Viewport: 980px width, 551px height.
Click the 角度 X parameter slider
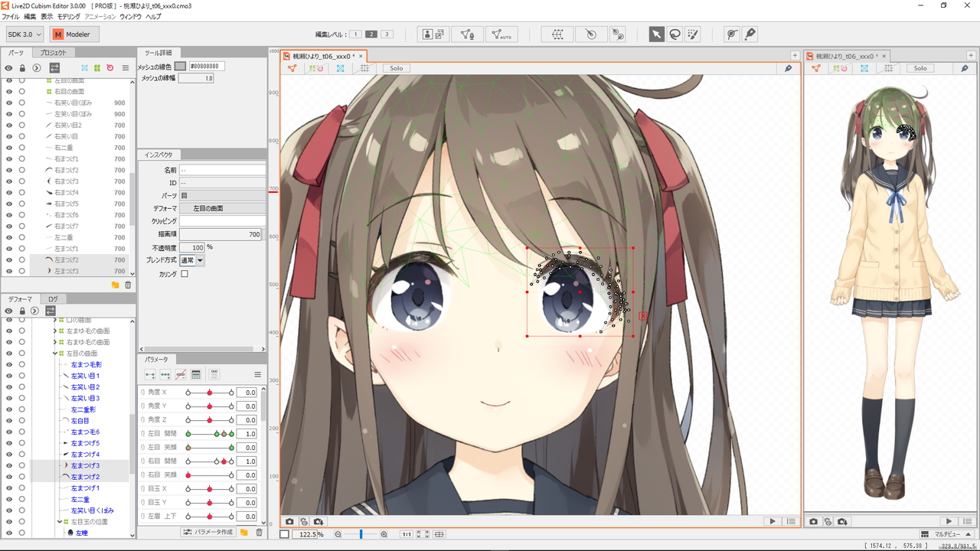pos(209,393)
